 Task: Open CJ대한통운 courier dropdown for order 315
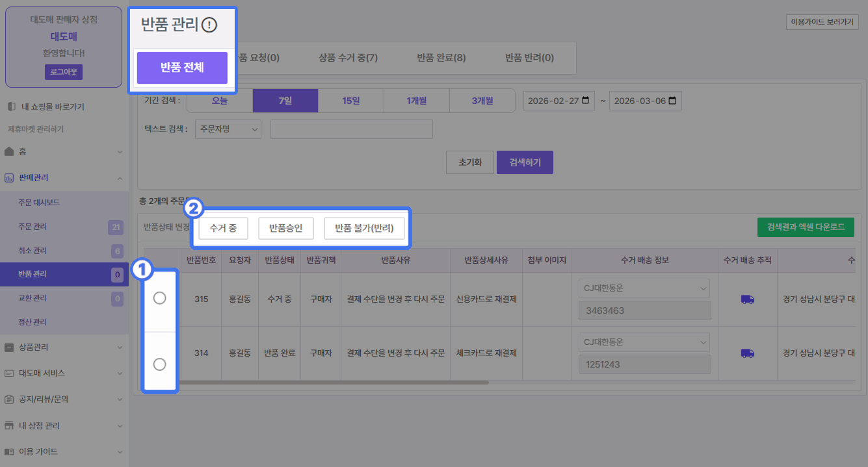pos(644,288)
